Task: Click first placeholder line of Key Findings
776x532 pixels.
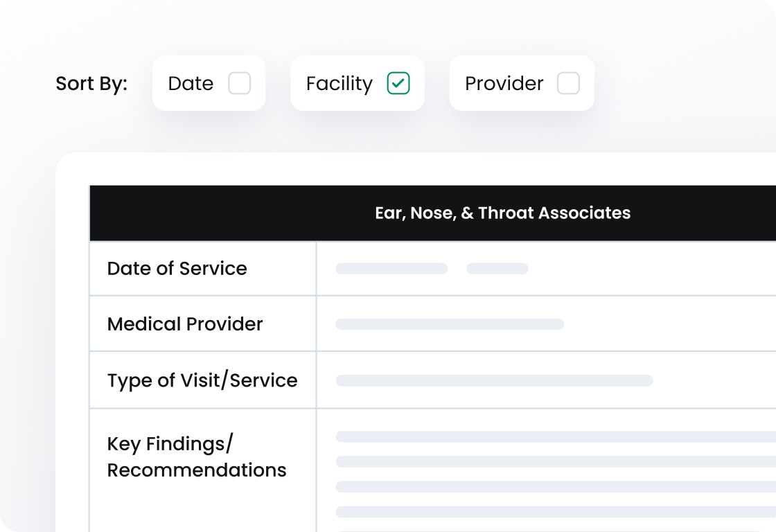Action: tap(556, 436)
